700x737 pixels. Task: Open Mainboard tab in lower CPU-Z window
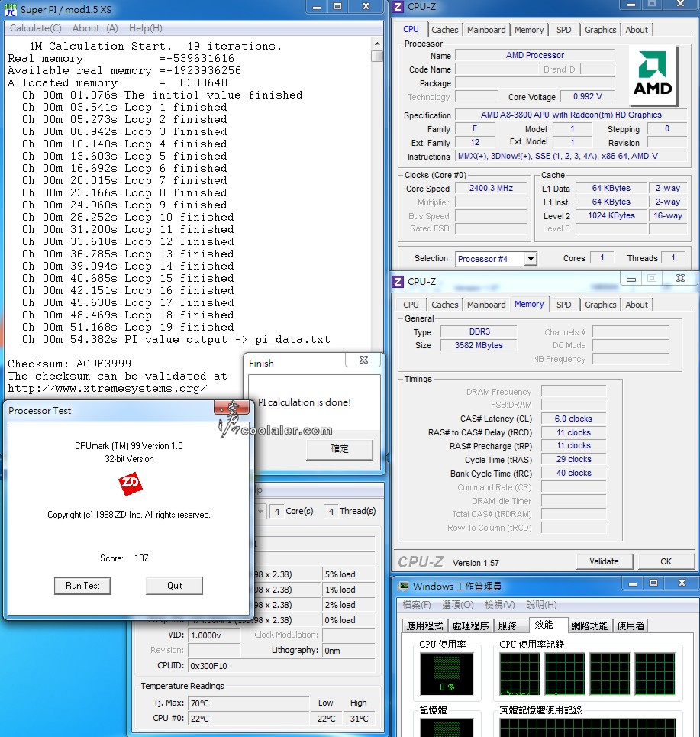coord(486,305)
